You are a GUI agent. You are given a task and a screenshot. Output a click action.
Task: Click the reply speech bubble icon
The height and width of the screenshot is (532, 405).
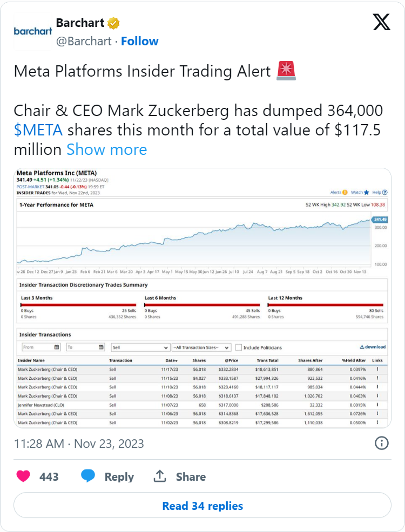88,476
